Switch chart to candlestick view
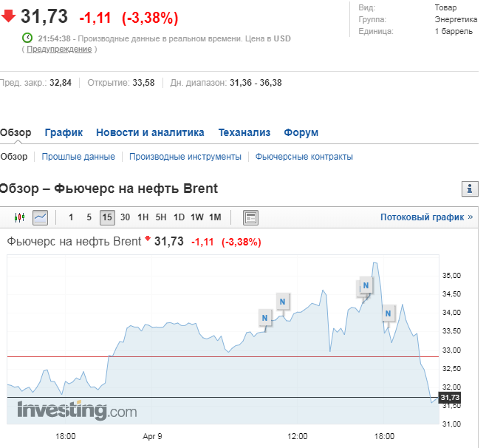This screenshot has width=486, height=448. click(20, 217)
